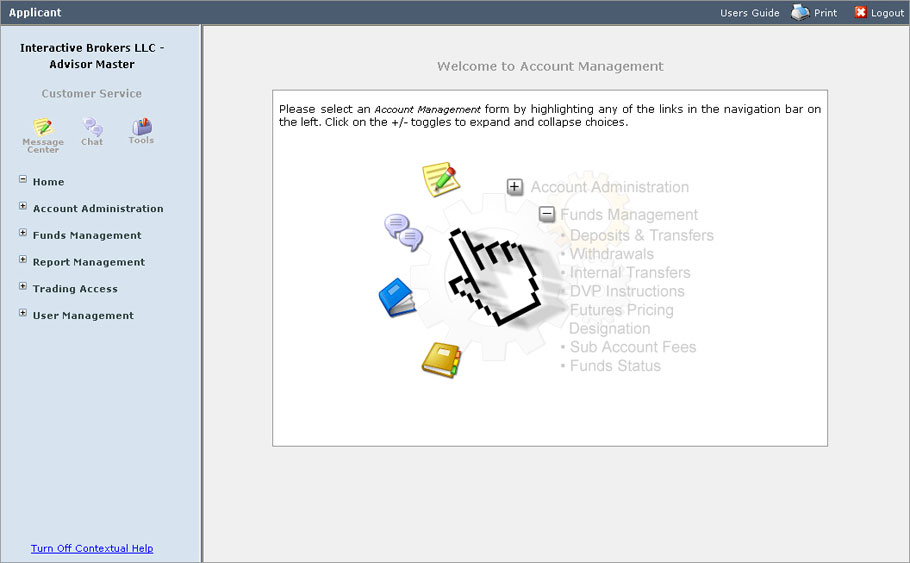Click the Applicant title text
The width and height of the screenshot is (910, 563).
[x=35, y=12]
